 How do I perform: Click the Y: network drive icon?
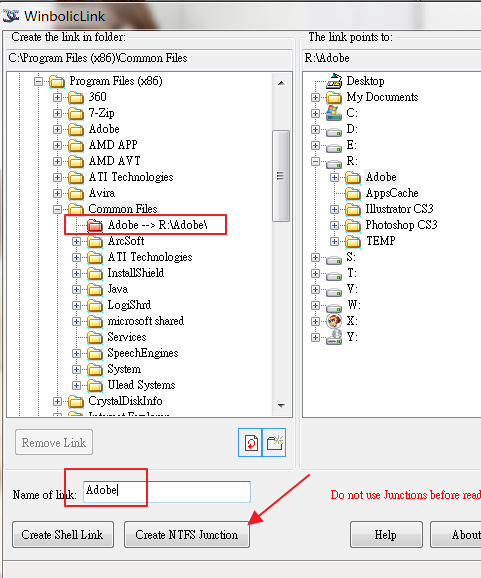coord(334,337)
